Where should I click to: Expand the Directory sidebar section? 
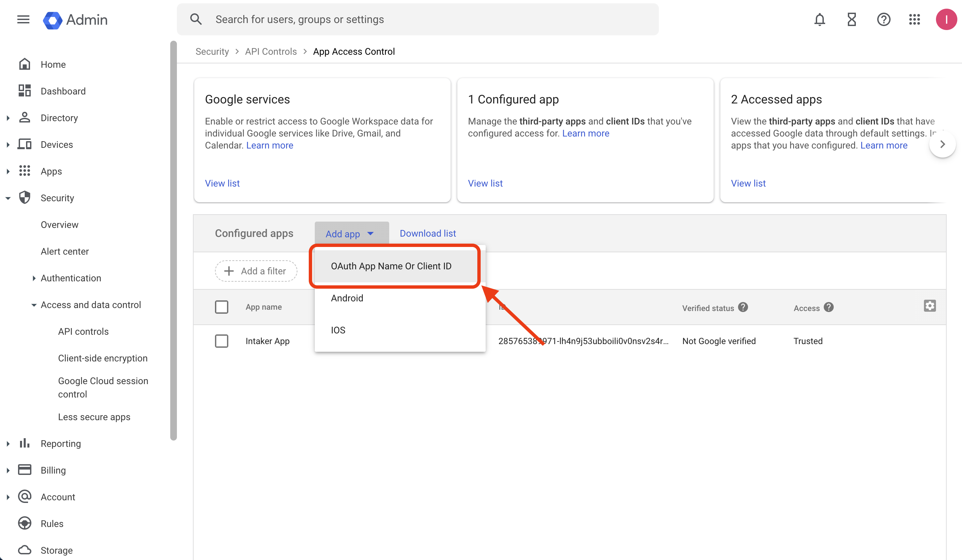coord(8,118)
